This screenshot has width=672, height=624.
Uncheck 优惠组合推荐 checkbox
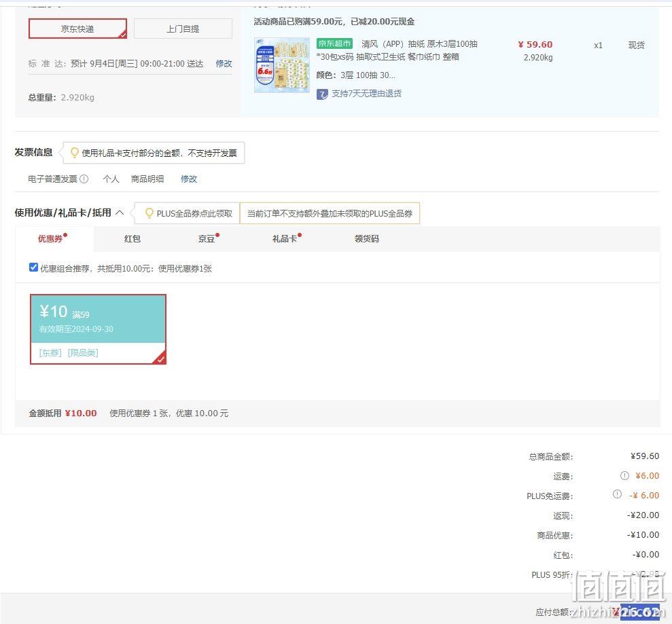(33, 268)
